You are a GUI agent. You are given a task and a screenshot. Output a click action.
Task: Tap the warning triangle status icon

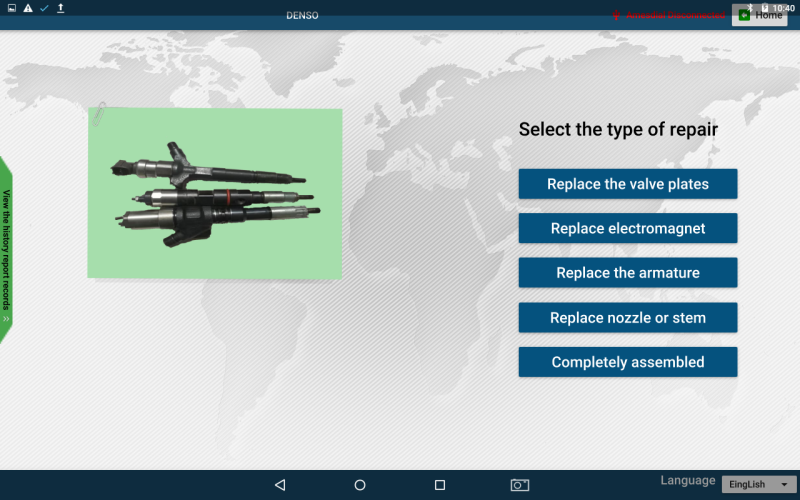click(28, 8)
